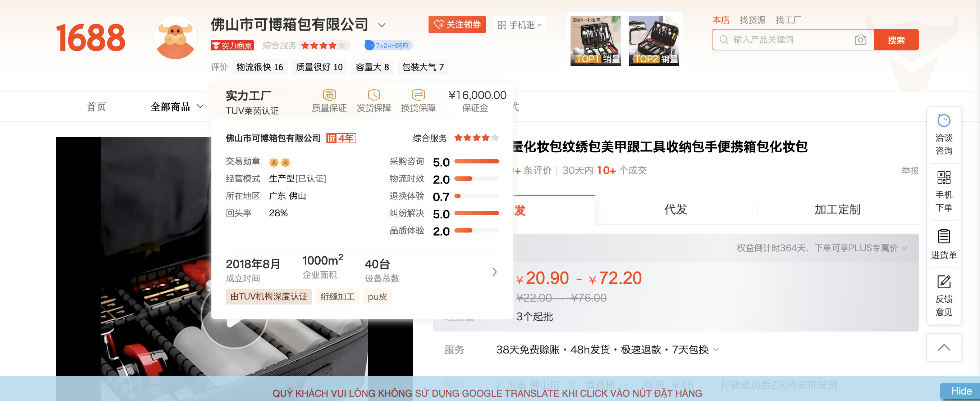This screenshot has width=980, height=401.
Task: Expand the PLUS专属价 benefits chevron
Action: coord(905,248)
